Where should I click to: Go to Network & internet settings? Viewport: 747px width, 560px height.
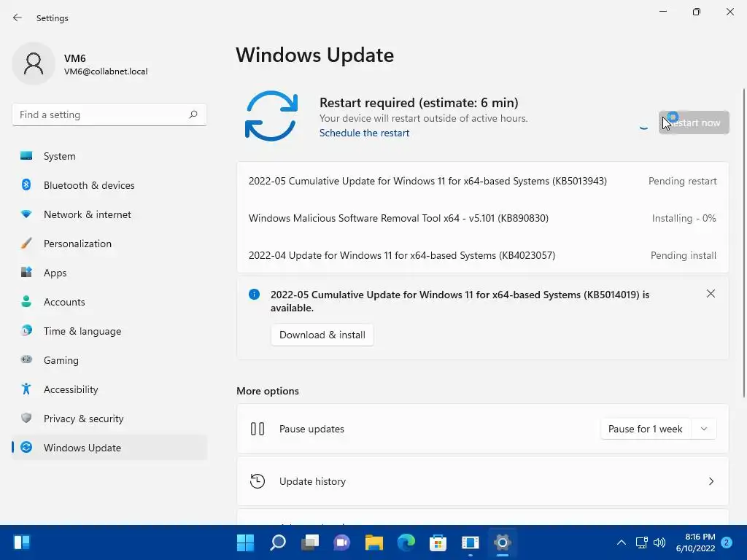[x=109, y=214]
